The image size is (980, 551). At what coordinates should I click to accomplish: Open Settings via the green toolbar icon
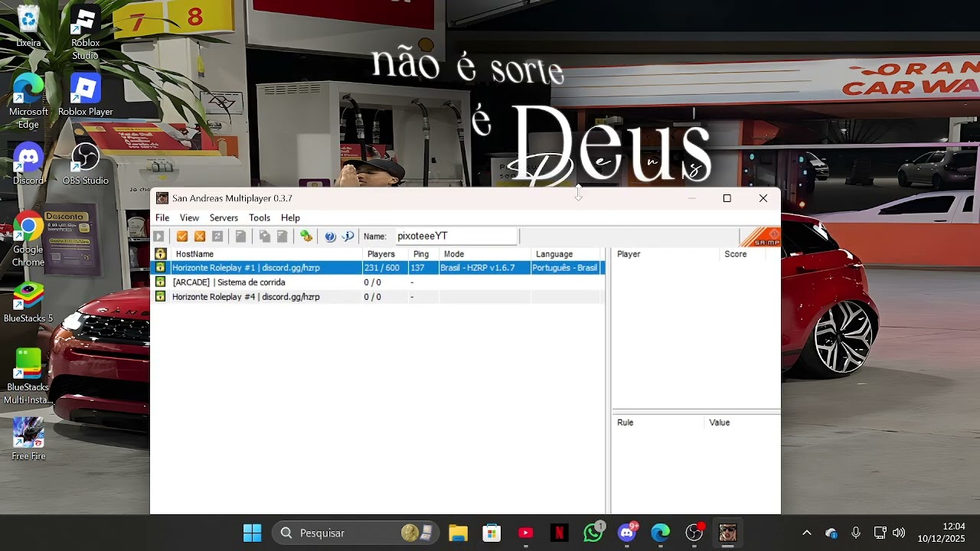(306, 236)
